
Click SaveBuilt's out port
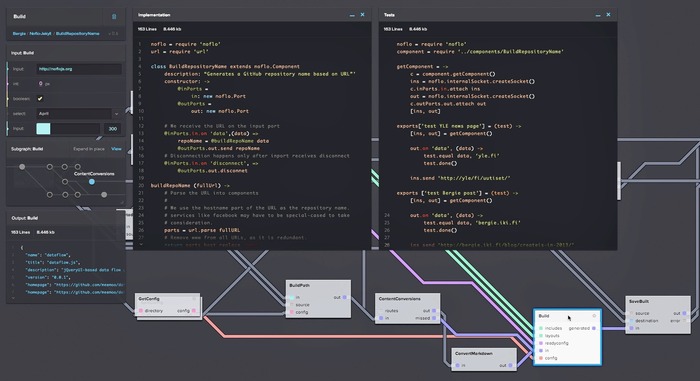[x=684, y=313]
